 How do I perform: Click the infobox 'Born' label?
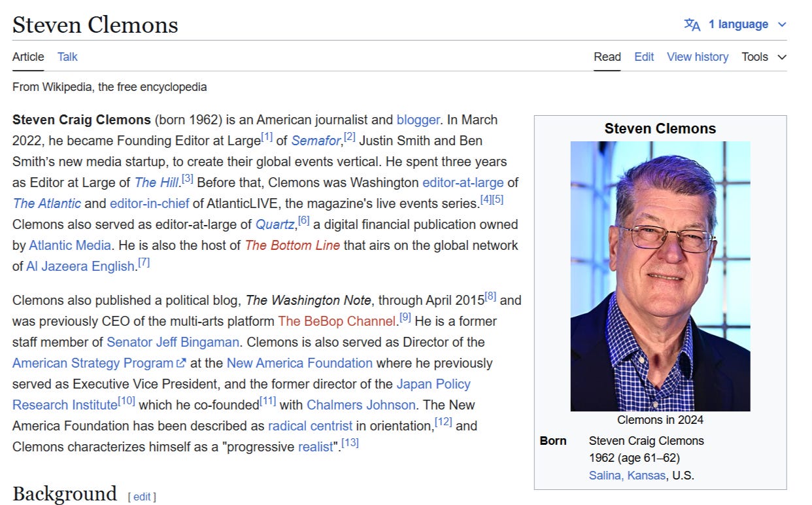click(553, 440)
